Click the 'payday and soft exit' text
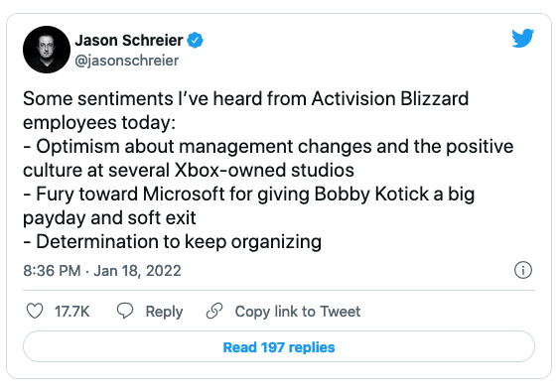The height and width of the screenshot is (392, 558). pos(109,218)
